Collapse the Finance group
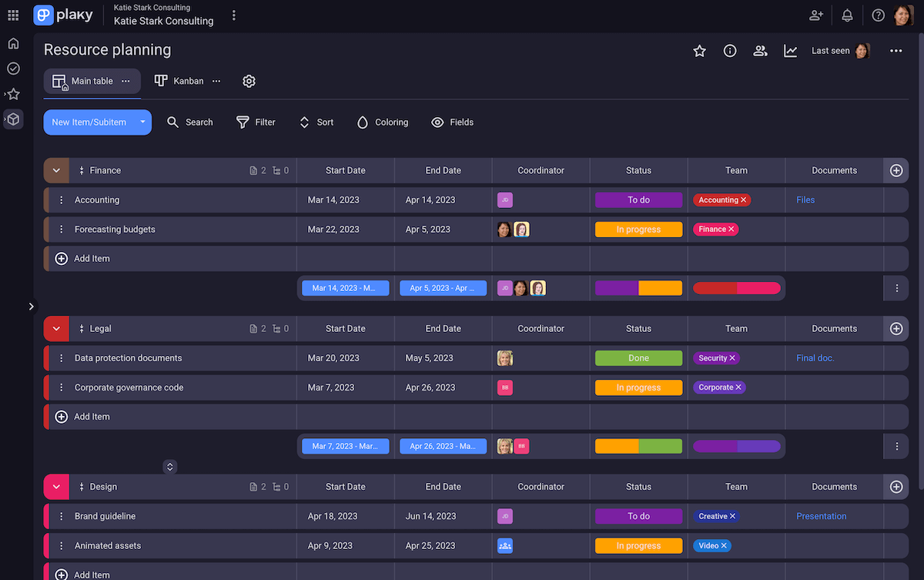This screenshot has width=924, height=580. (x=55, y=170)
